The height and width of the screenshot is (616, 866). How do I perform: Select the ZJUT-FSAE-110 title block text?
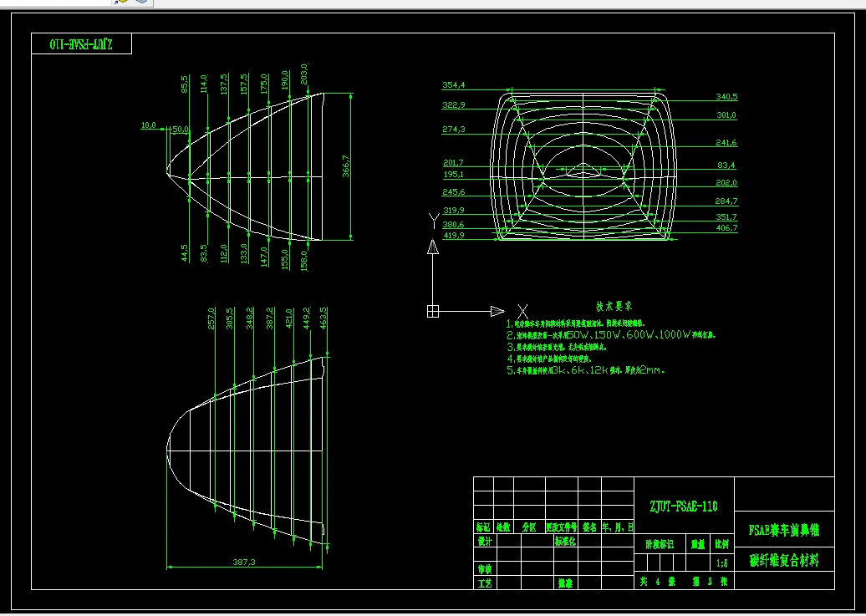684,506
